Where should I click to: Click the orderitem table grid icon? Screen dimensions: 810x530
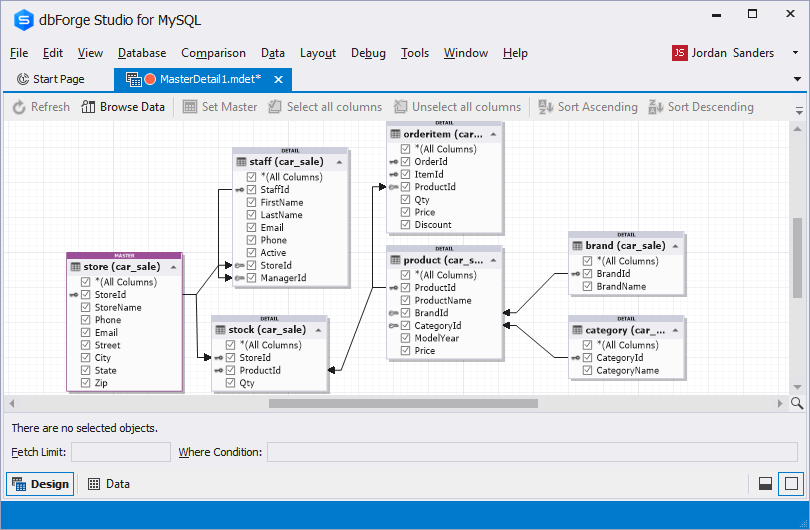[396, 134]
